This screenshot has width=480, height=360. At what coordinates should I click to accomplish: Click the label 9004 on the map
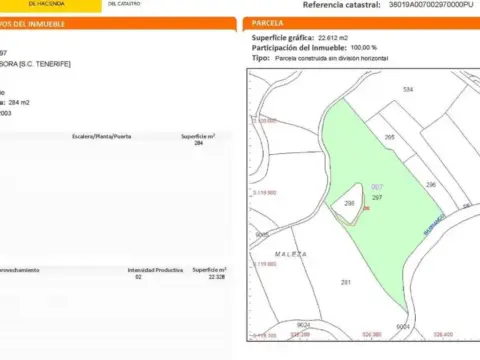(x=403, y=327)
